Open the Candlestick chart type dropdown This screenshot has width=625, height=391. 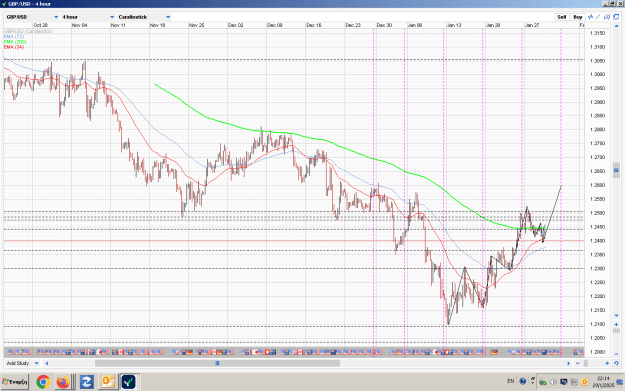[x=144, y=17]
